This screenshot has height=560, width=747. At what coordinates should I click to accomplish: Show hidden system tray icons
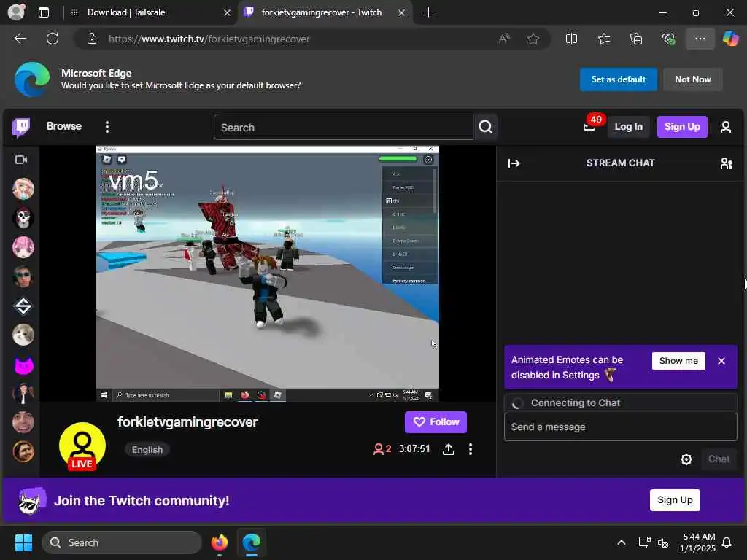[622, 542]
